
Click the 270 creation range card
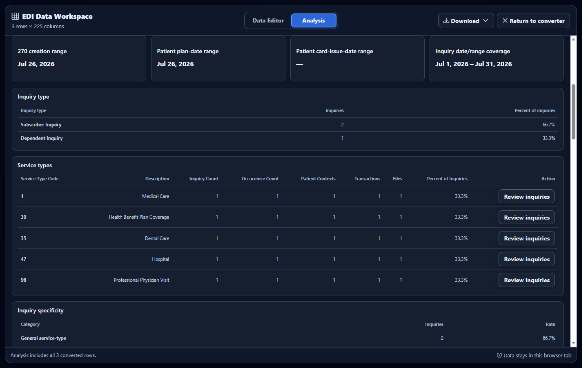tap(79, 58)
